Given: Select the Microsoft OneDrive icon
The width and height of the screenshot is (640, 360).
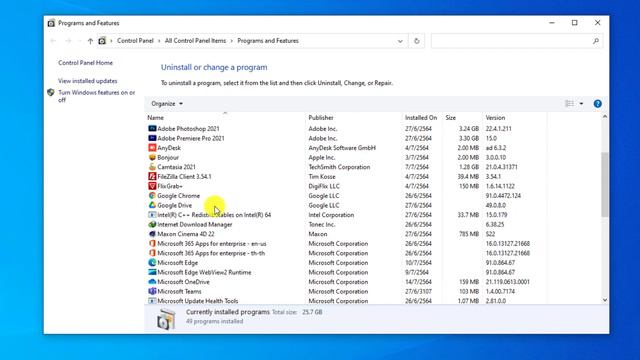Looking at the screenshot, I should (152, 282).
